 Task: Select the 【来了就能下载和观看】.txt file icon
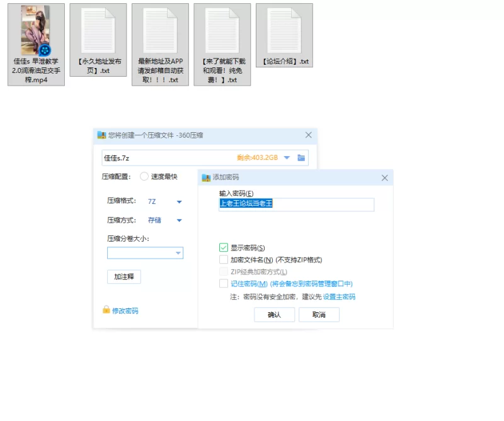[222, 30]
